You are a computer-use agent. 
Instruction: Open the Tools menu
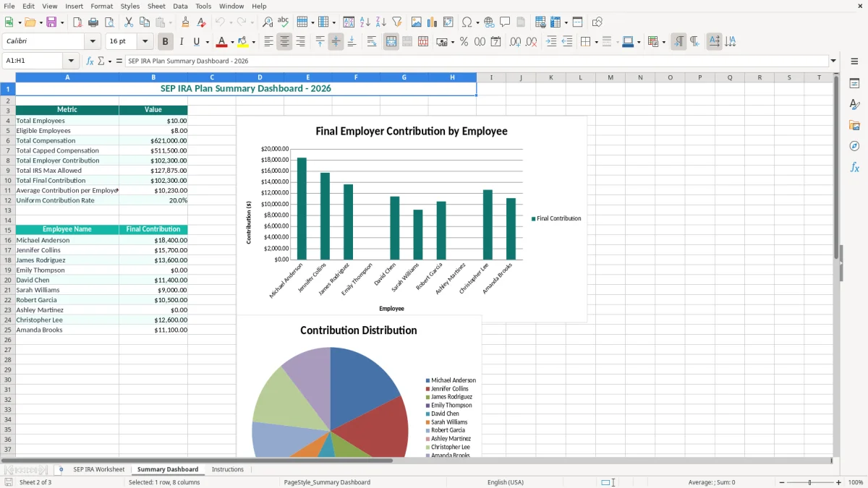pos(203,6)
